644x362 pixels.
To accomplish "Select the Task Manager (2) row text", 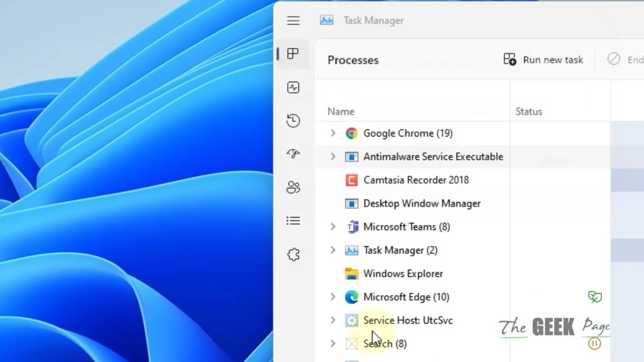I will tap(400, 250).
